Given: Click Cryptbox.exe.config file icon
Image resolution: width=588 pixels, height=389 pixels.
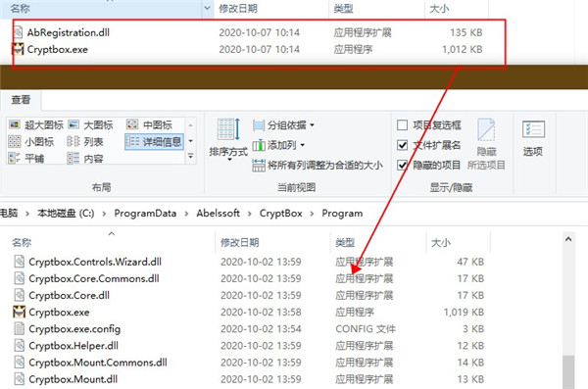Looking at the screenshot, I should point(20,328).
